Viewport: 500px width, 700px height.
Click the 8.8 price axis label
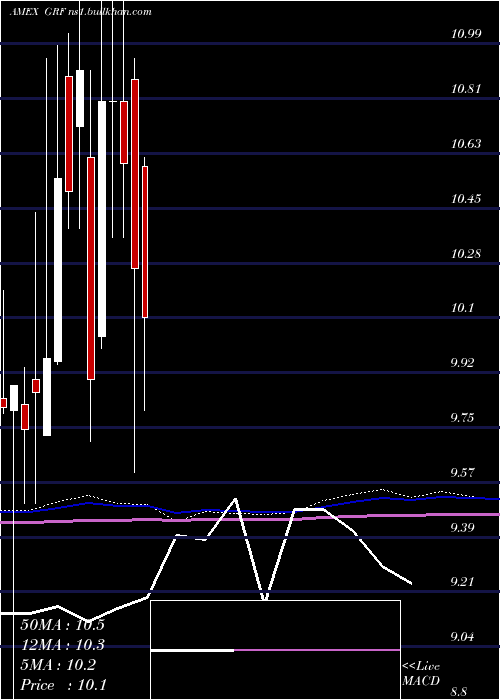458,692
